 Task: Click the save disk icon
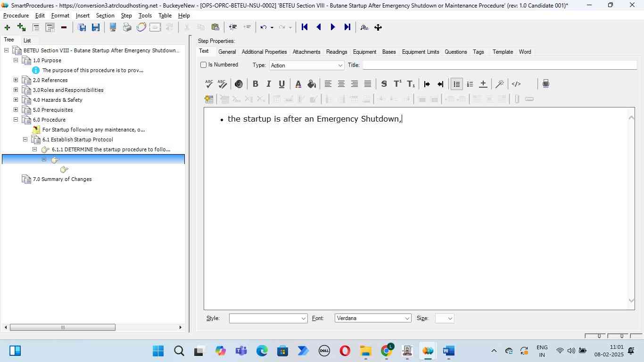tap(96, 27)
